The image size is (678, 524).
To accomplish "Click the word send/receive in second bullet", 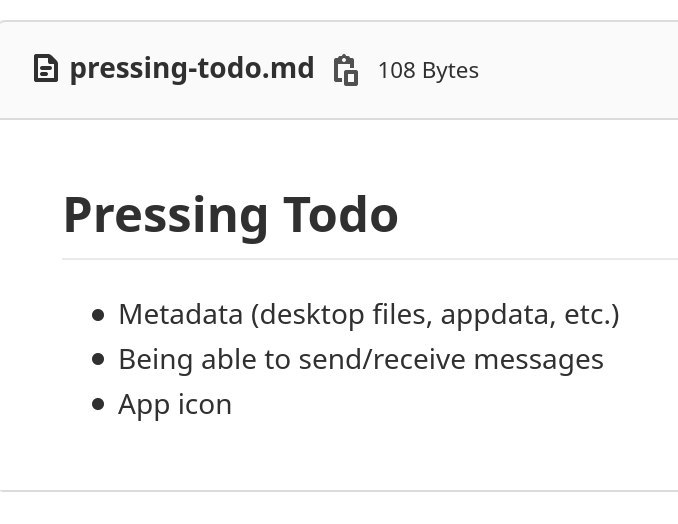I will pos(382,359).
